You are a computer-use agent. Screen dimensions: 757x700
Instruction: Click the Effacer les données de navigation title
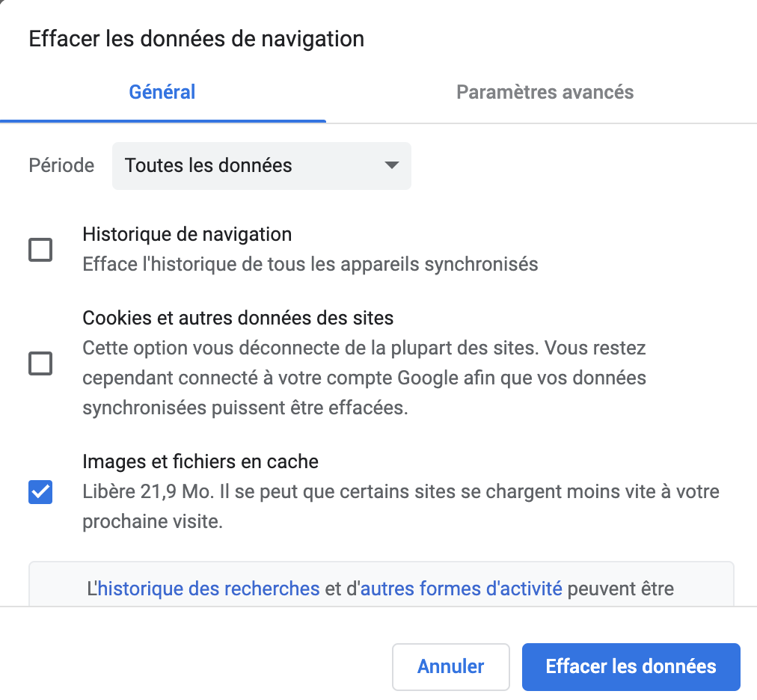pos(197,39)
